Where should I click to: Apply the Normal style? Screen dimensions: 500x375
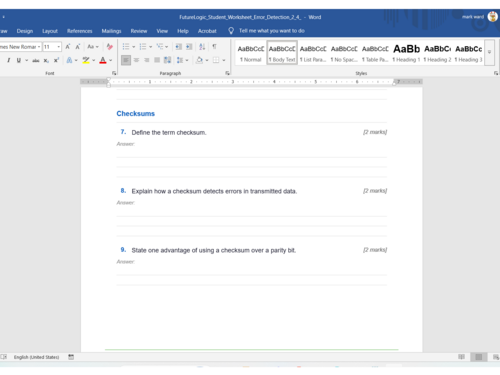[251, 53]
